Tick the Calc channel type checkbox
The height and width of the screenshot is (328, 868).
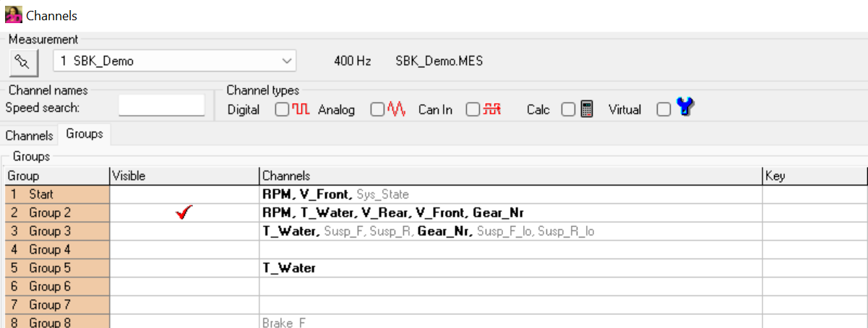[568, 110]
